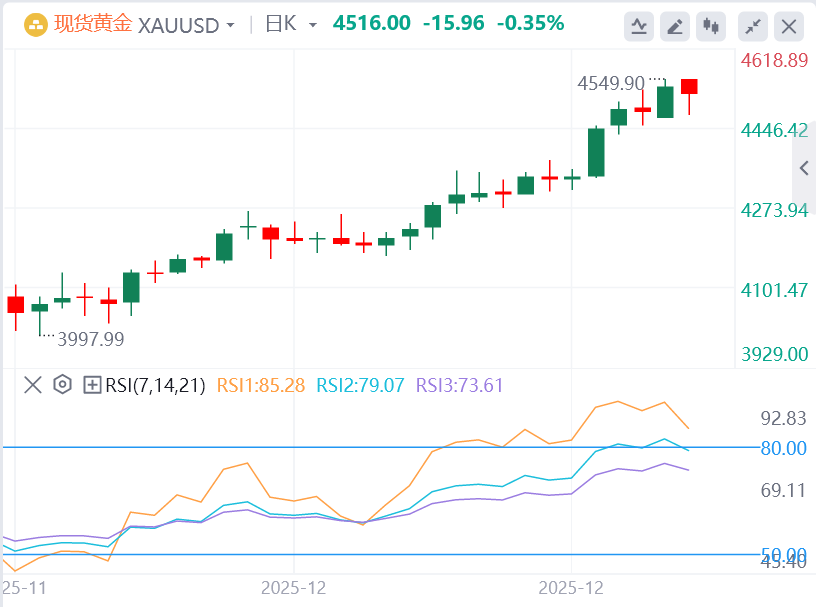Click the 4549.90 high price label
This screenshot has width=816, height=607.
[612, 84]
